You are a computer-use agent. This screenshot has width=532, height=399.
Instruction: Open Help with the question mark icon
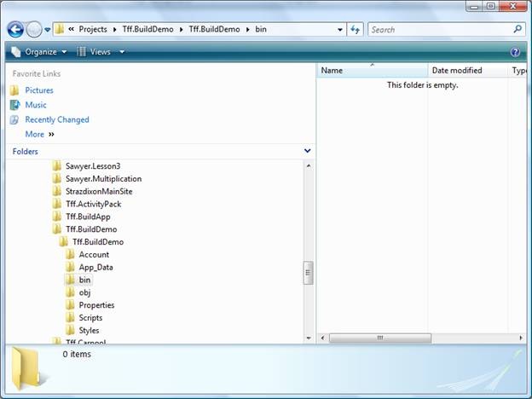pyautogui.click(x=517, y=52)
